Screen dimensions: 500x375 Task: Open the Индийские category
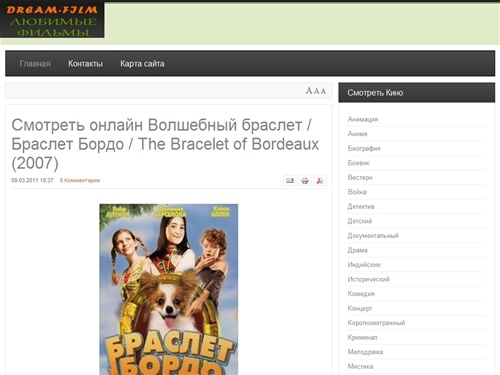click(x=364, y=265)
